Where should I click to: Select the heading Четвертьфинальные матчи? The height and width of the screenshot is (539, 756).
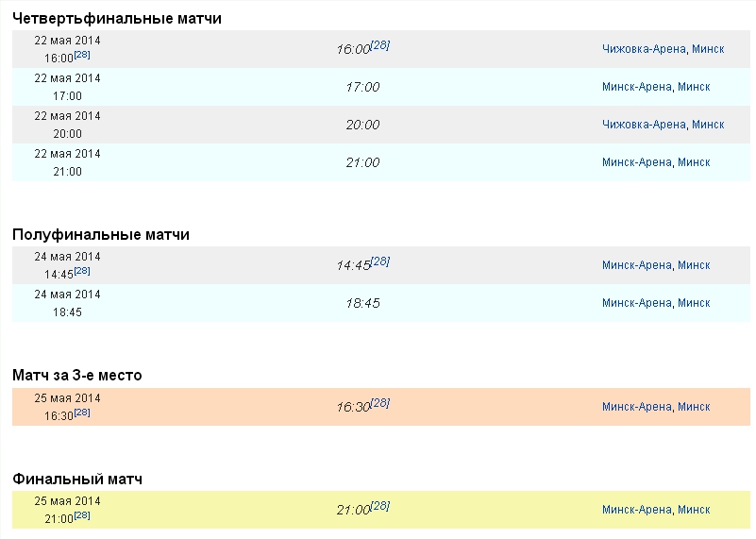[117, 18]
